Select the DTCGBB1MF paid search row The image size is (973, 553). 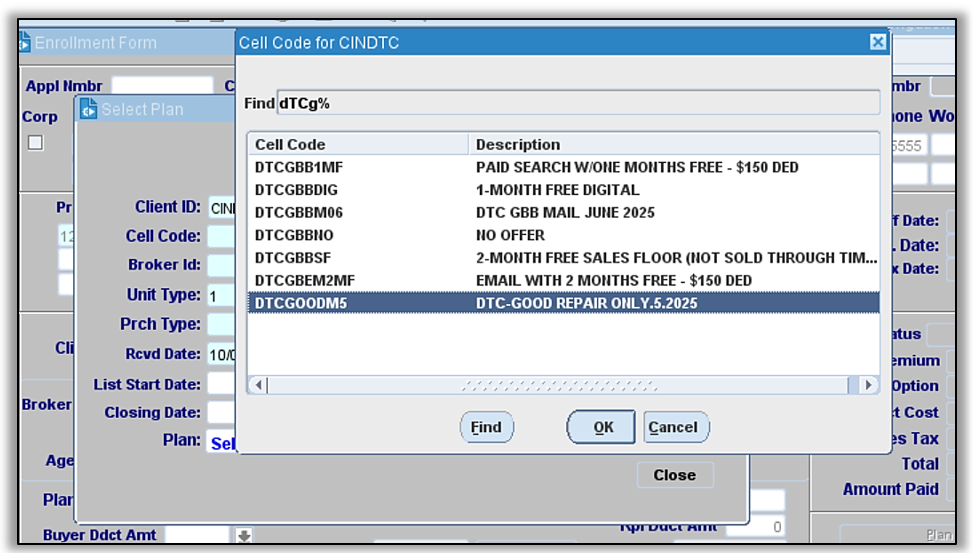(563, 167)
